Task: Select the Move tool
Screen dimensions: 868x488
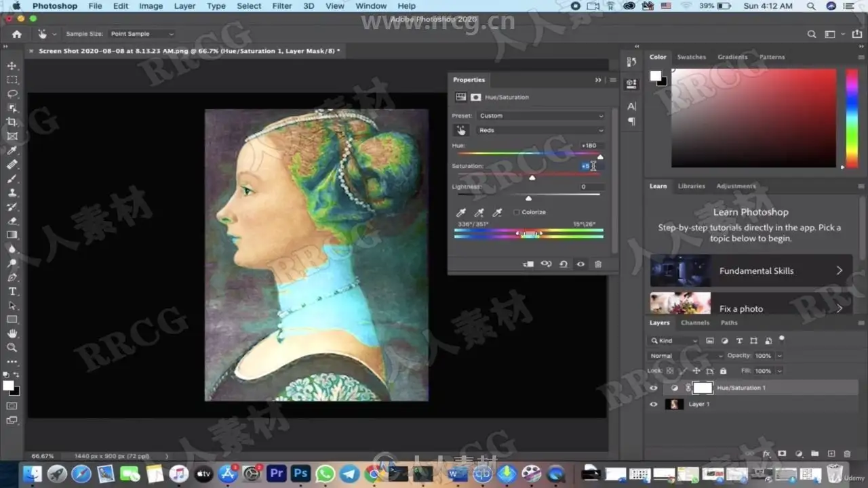Action: (x=12, y=66)
